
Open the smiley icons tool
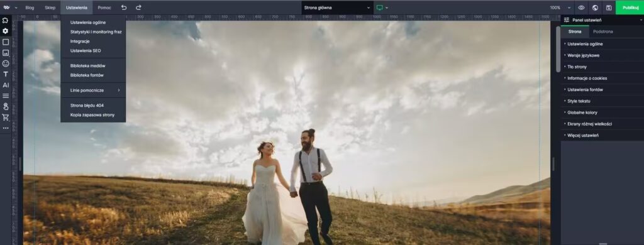5,63
